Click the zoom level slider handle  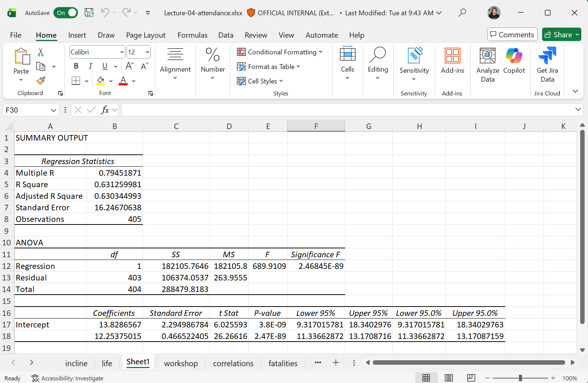520,378
